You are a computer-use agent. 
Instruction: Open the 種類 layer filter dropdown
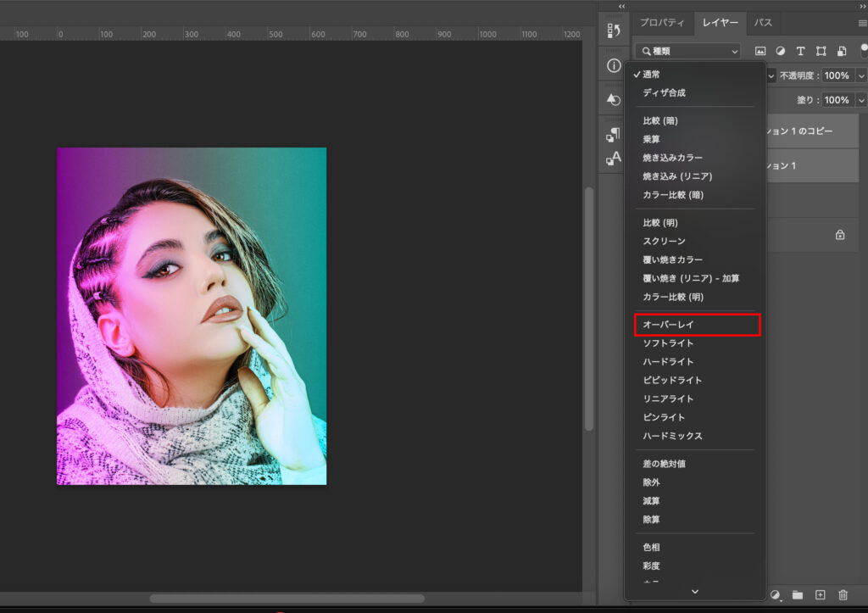[x=687, y=52]
